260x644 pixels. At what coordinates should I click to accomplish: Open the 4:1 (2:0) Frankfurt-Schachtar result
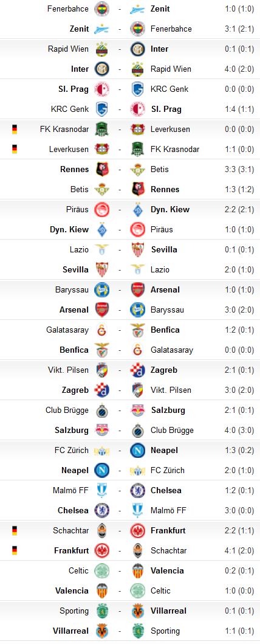click(239, 551)
